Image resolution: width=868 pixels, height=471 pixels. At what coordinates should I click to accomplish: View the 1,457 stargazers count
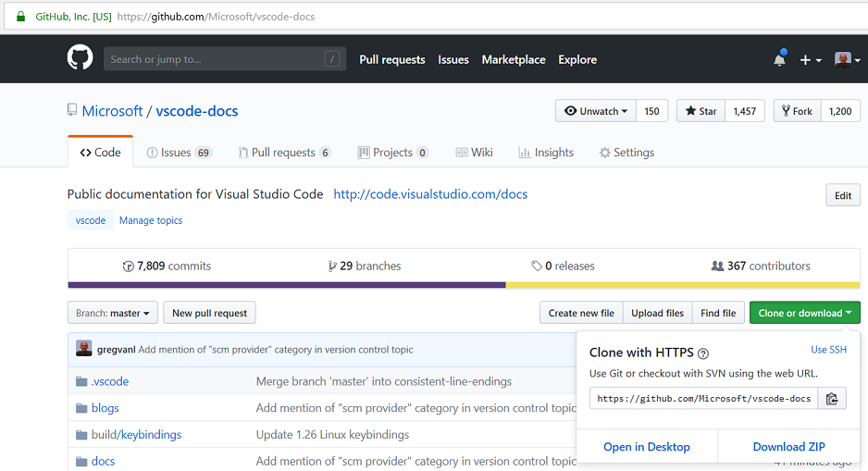tap(745, 111)
